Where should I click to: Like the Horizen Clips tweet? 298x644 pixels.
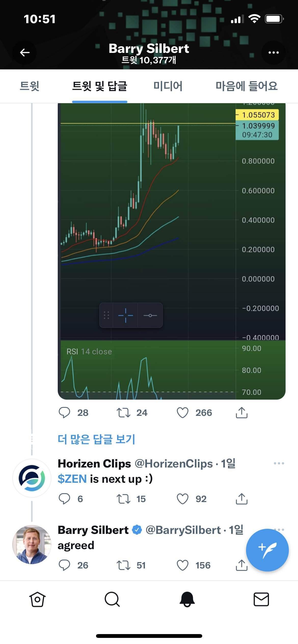tap(183, 499)
